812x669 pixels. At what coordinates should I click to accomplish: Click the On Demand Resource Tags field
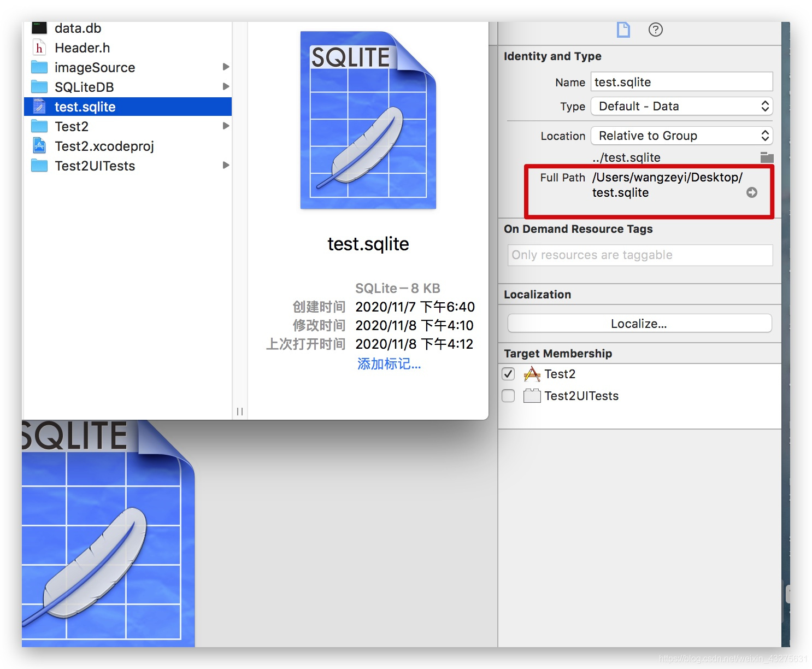click(x=640, y=255)
